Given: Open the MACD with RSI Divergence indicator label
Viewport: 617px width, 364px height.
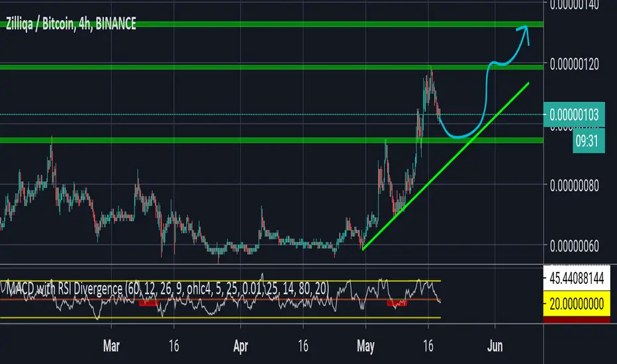Looking at the screenshot, I should pos(167,289).
